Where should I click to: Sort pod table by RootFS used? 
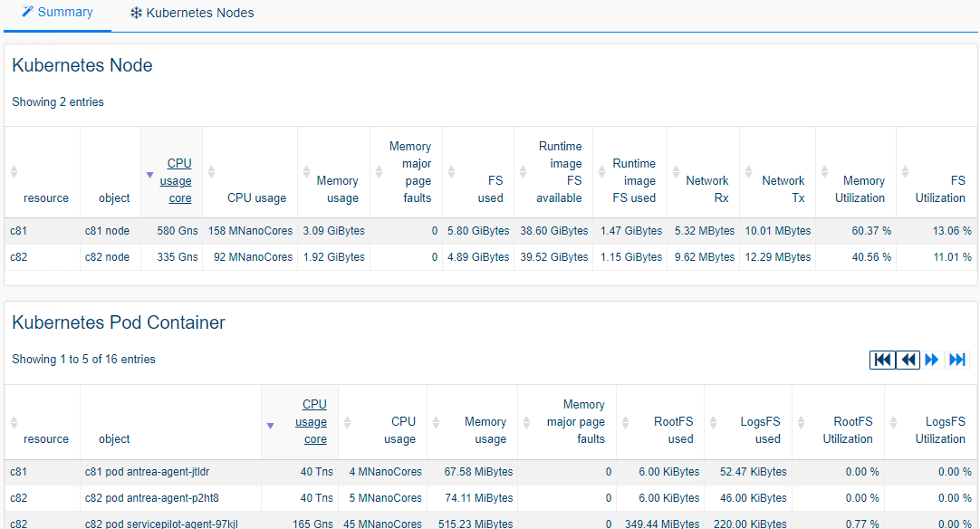(x=672, y=429)
